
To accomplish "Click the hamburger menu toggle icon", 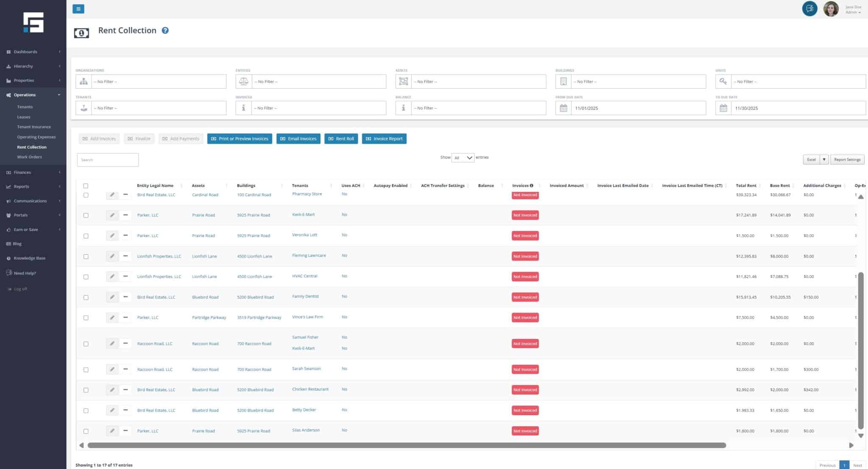I will click(78, 9).
